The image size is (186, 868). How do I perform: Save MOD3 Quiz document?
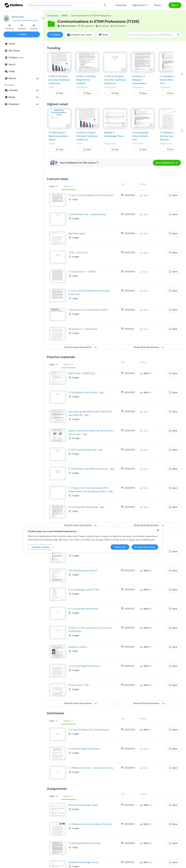coord(173,373)
